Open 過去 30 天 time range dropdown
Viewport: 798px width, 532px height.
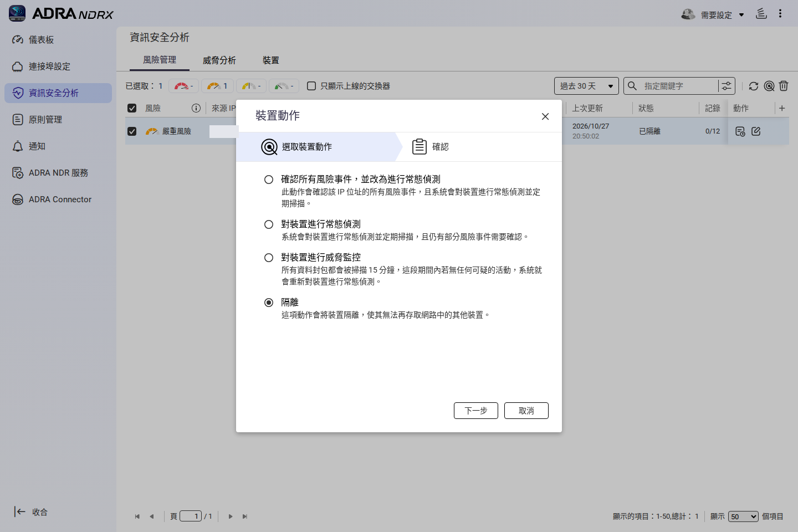586,86
